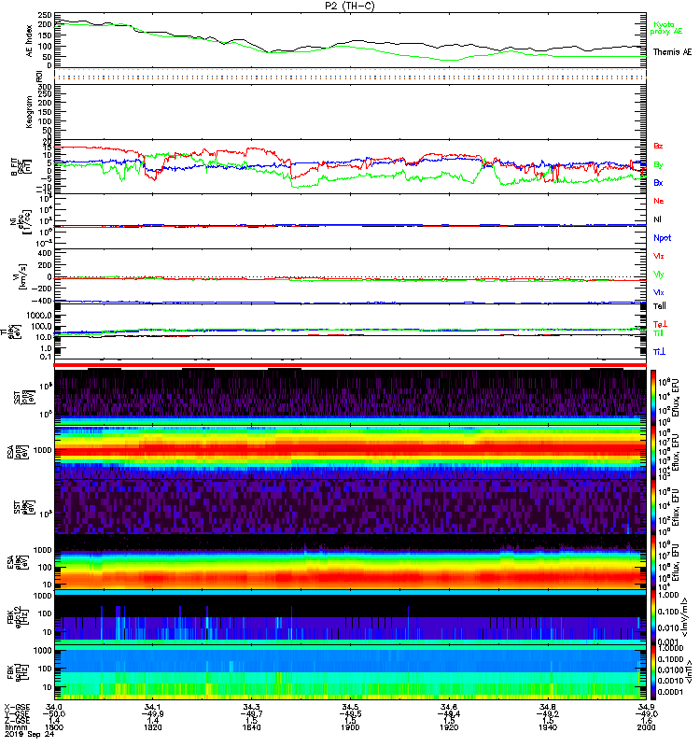This screenshot has height=747, width=700.
Task: Click the "<|mV/m|>" color bar label
Action: 684,617
